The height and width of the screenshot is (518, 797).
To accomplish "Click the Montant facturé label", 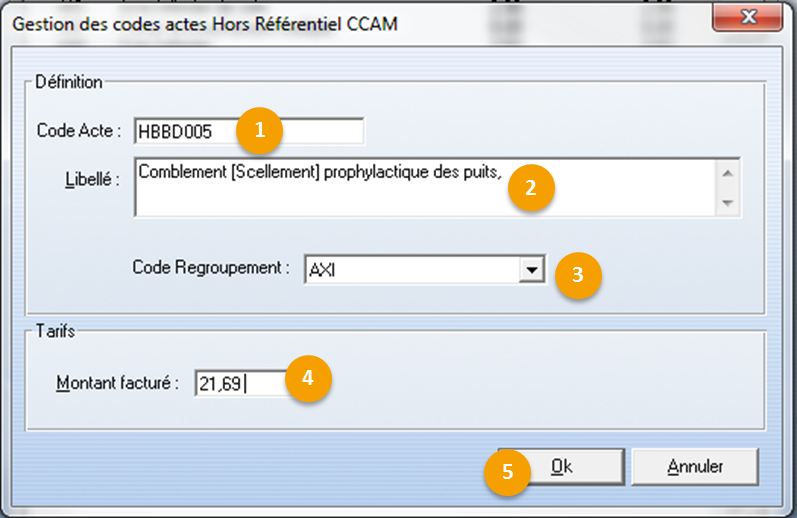I will [117, 383].
